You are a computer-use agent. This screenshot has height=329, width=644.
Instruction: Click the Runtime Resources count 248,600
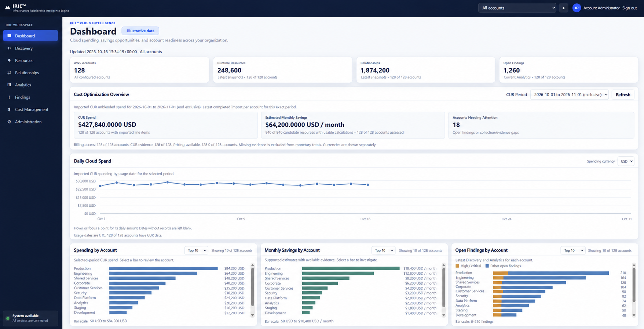(229, 70)
